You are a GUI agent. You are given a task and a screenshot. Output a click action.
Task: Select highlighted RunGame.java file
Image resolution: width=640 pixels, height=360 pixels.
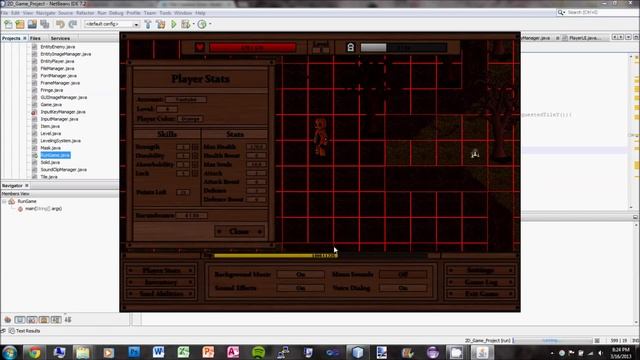[x=56, y=155]
